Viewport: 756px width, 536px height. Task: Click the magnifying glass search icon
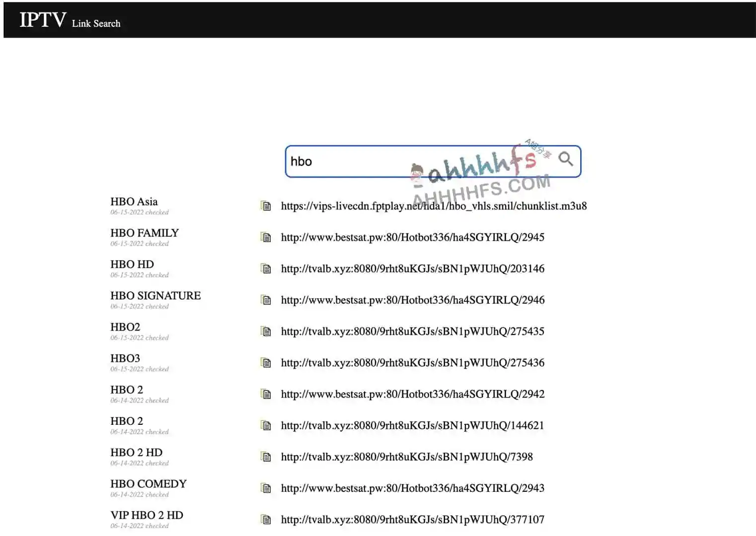click(x=565, y=159)
